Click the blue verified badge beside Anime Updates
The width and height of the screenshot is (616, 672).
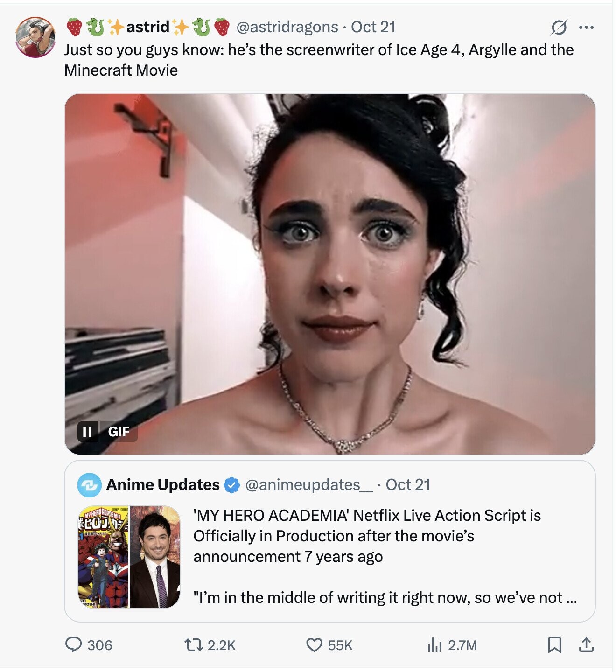pyautogui.click(x=231, y=485)
